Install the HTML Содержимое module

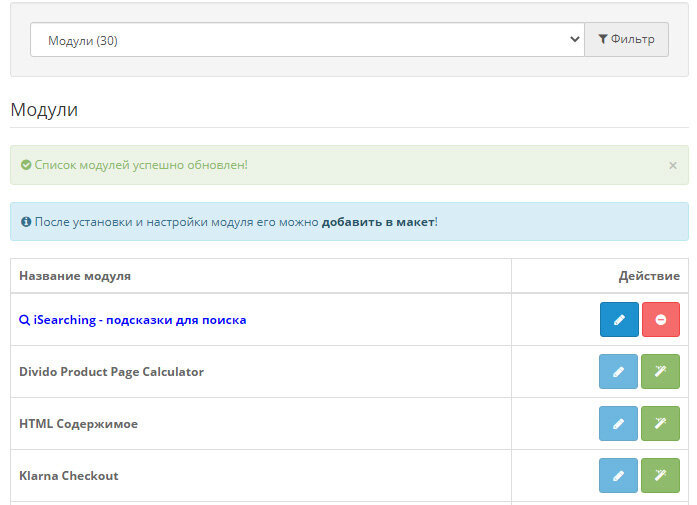coord(660,424)
